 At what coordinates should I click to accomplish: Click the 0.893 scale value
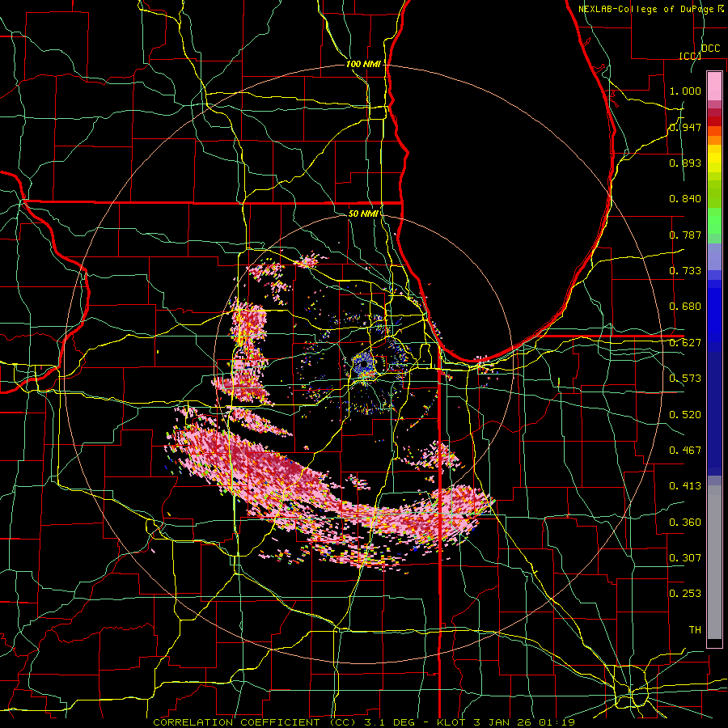[x=685, y=163]
